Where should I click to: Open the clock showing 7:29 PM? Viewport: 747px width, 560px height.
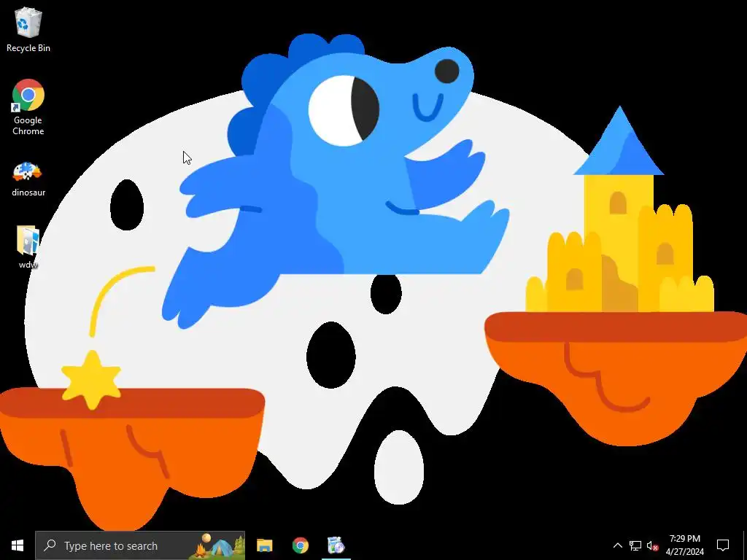684,545
